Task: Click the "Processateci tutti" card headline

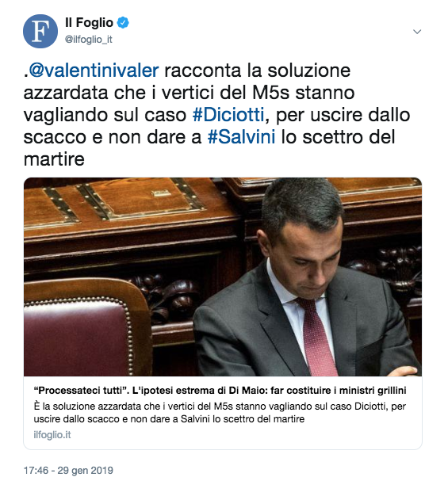Action: pyautogui.click(x=220, y=391)
